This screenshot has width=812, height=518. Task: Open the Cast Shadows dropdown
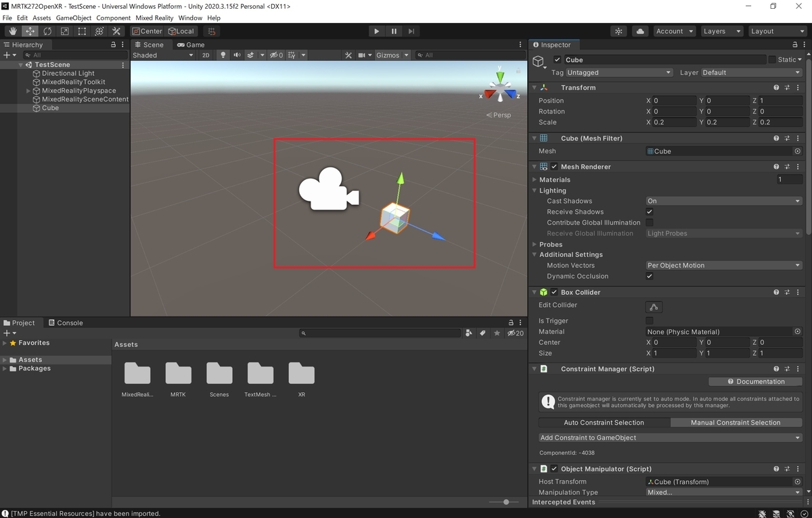(x=724, y=201)
